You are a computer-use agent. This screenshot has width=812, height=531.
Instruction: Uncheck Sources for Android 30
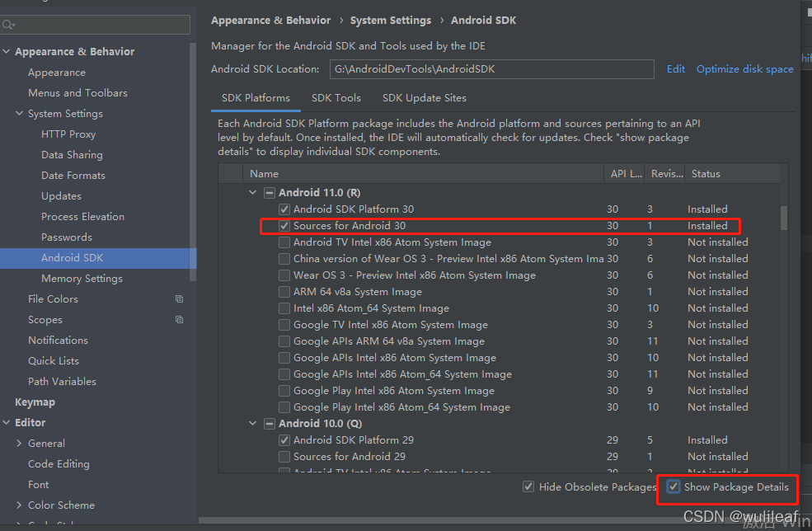pos(284,226)
